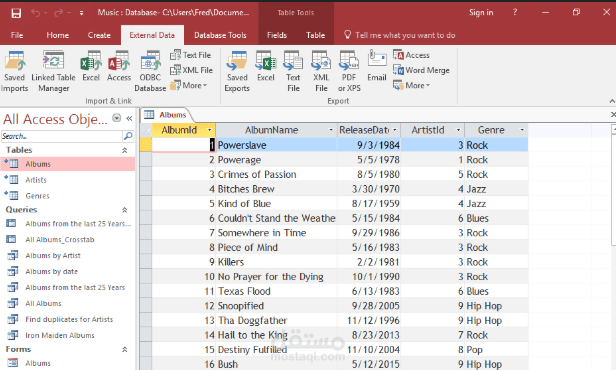Export to Access database
Screen dimensions: 616x370
pyautogui.click(x=411, y=55)
